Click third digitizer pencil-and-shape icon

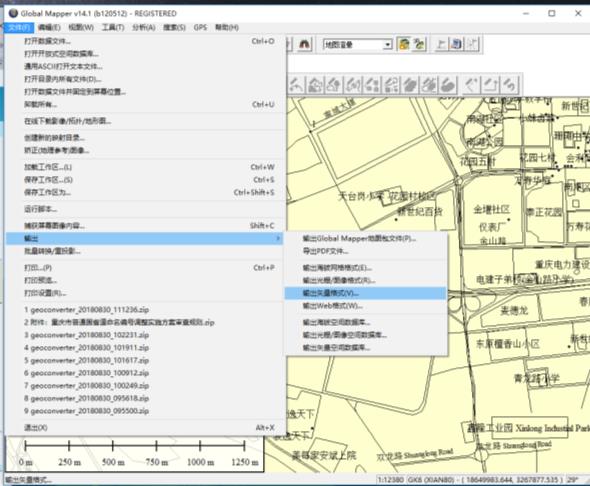click(x=334, y=85)
